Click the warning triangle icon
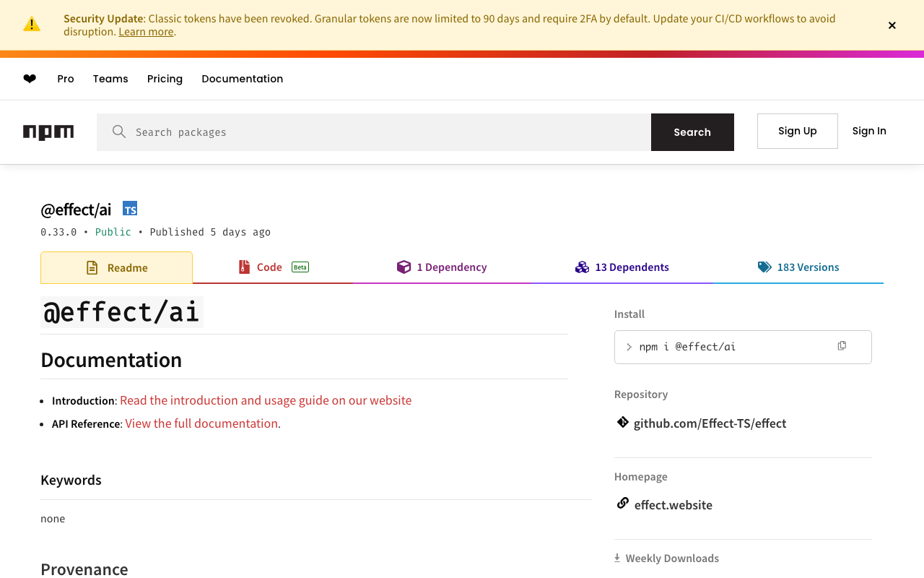This screenshot has height=578, width=924. [32, 25]
